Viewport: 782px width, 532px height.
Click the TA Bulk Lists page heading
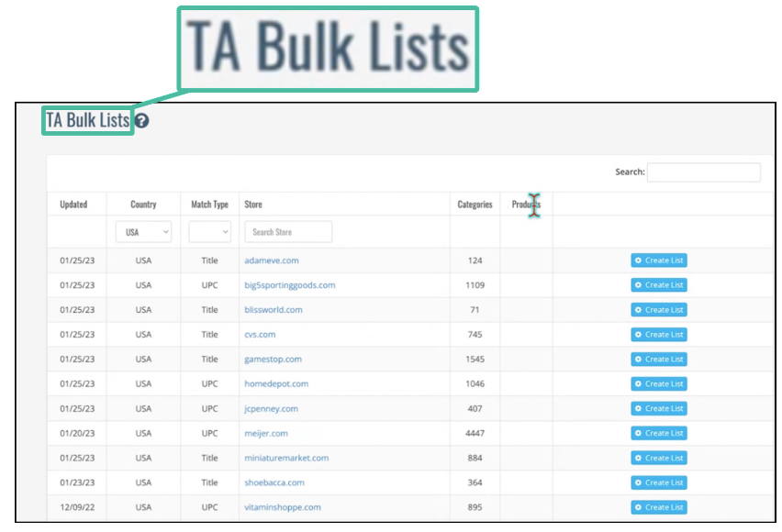click(87, 120)
